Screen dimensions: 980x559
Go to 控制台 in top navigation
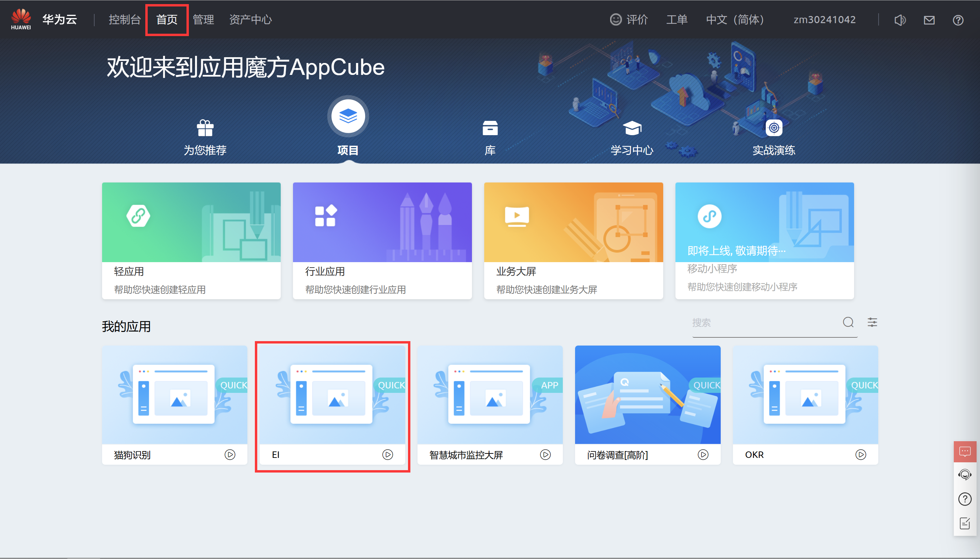tap(125, 20)
